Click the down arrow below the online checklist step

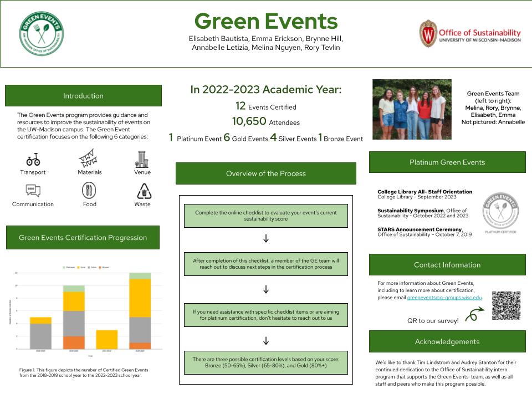[x=266, y=238]
